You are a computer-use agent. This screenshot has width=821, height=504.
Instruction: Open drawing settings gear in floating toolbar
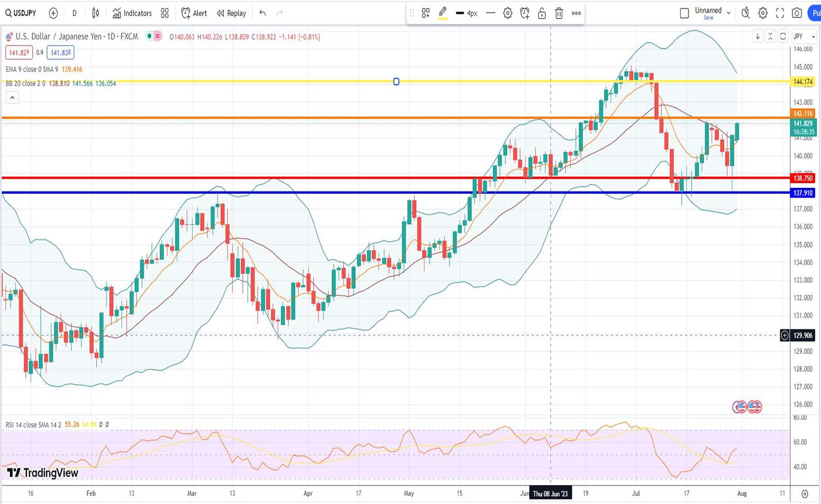point(507,13)
